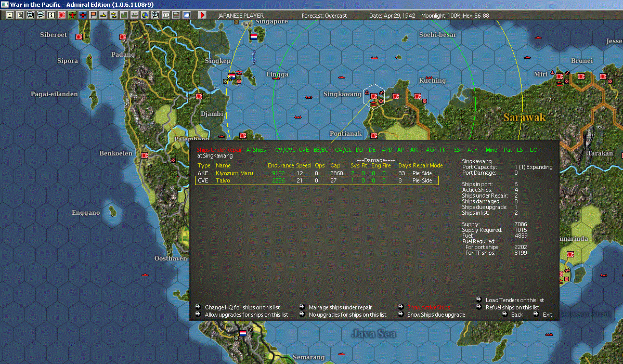Screen dimensions: 623x364
Task: Click No upgrades for ships on this list
Action: pyautogui.click(x=348, y=315)
